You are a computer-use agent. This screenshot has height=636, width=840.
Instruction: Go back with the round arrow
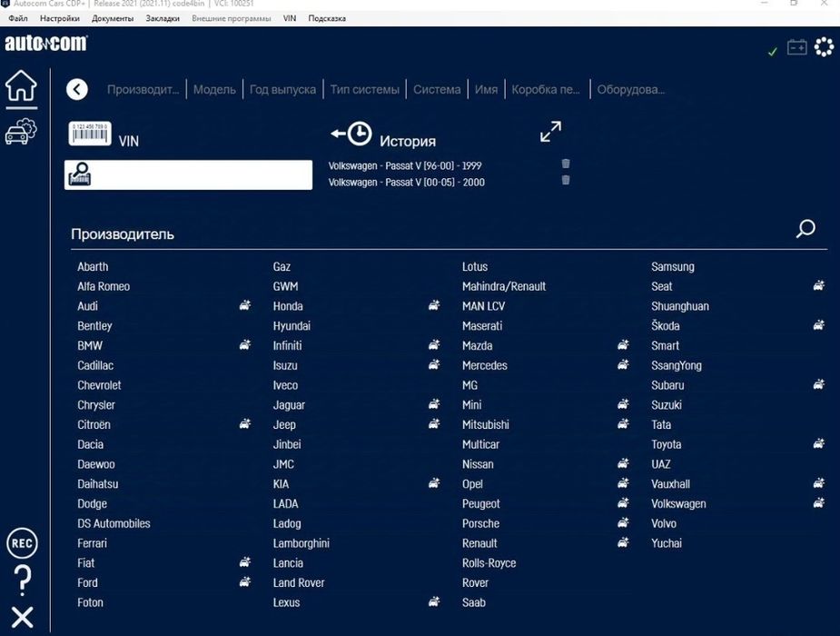77,89
